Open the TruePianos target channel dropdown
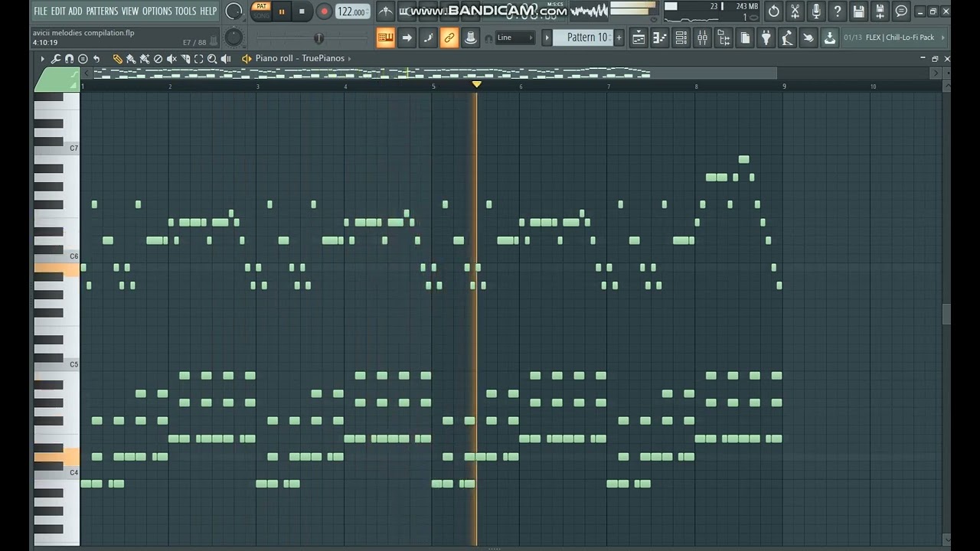 [x=350, y=59]
